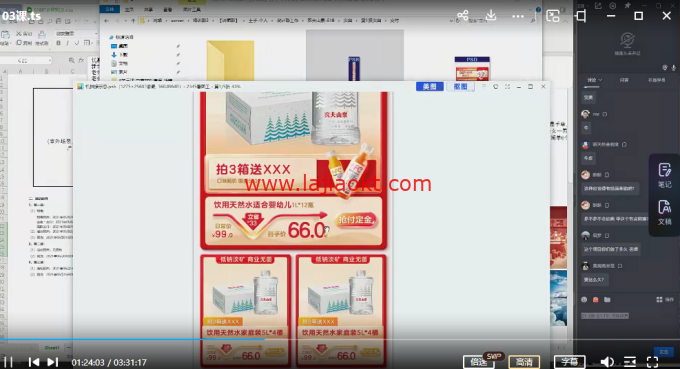Screen dimensions: 680x369
Task: Open the pin icon in recorded top bar
Action: click(x=628, y=6)
